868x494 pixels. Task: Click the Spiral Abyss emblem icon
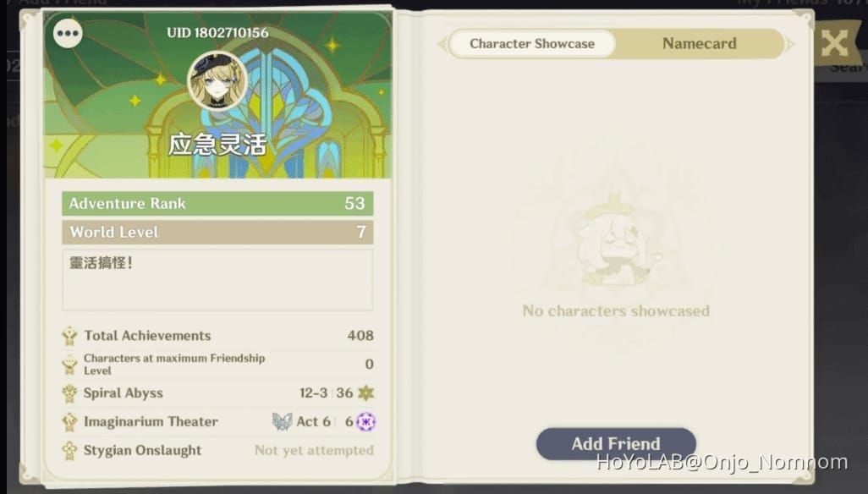click(x=69, y=393)
